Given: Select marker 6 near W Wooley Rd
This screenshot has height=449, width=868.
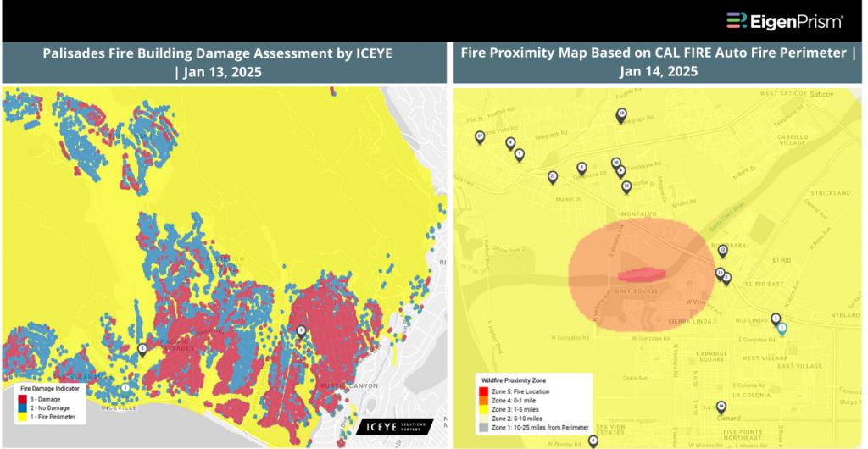Looking at the screenshot, I should tap(593, 441).
